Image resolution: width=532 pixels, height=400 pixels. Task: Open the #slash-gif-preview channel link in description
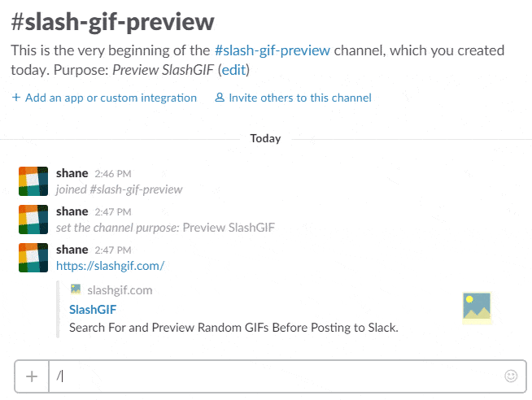(x=273, y=50)
